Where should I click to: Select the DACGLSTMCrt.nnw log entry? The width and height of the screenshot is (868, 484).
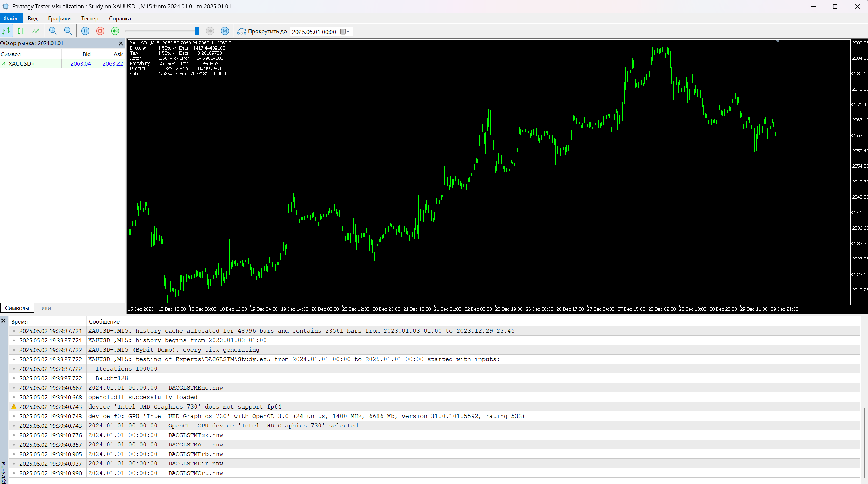435,473
